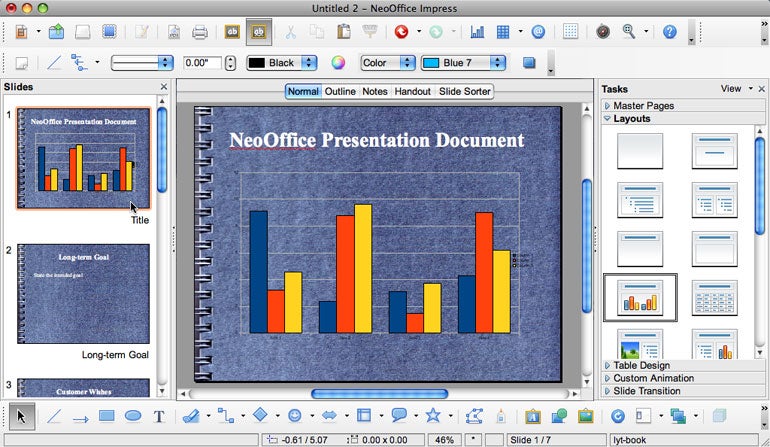Select the Rectangle drawing tool

tap(107, 416)
